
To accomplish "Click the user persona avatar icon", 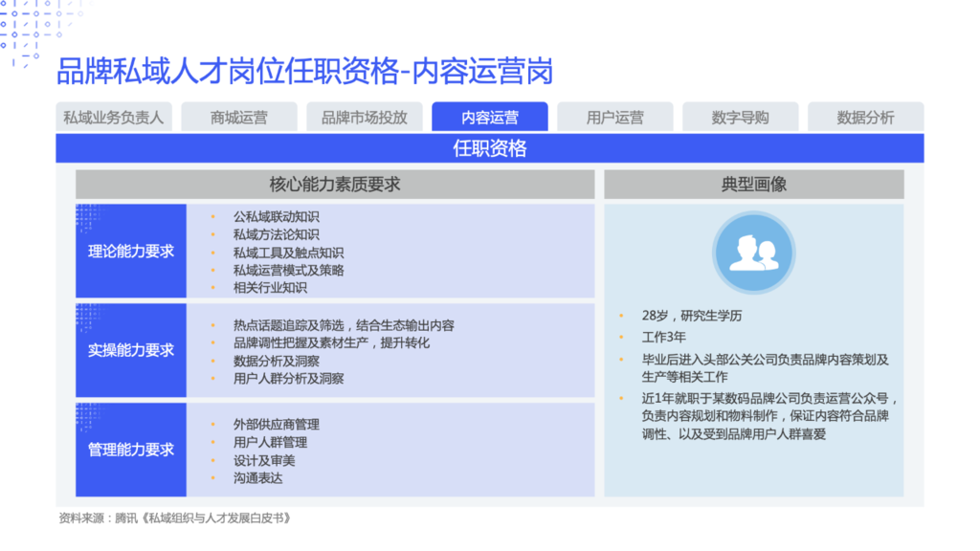I will [754, 253].
